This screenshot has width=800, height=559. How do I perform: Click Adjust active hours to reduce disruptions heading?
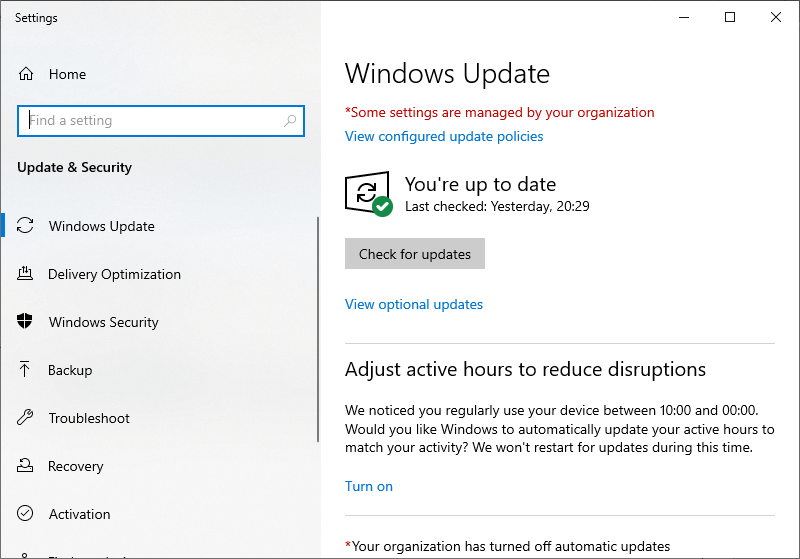526,370
